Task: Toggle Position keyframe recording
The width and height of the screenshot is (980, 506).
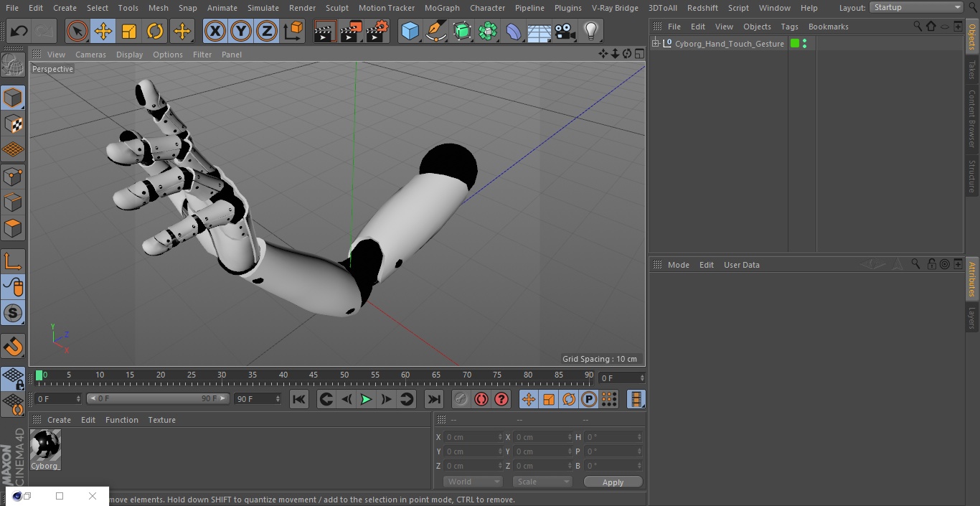Action: [529, 399]
